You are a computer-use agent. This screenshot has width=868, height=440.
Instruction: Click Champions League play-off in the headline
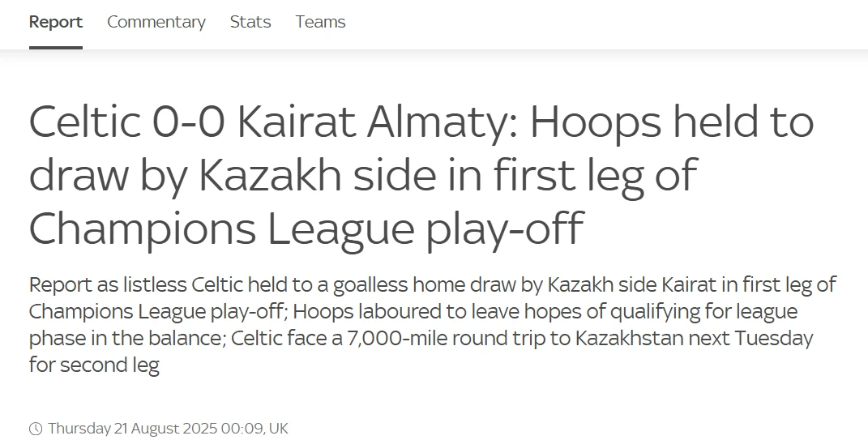click(306, 228)
